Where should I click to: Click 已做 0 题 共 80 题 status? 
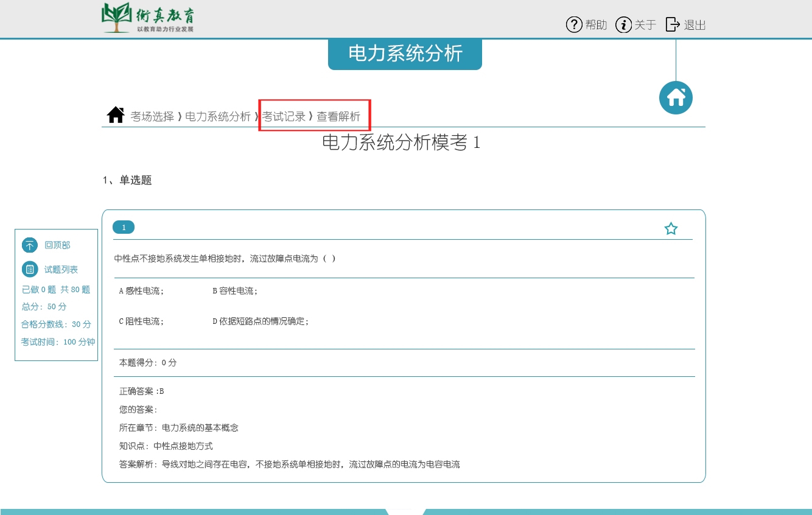pyautogui.click(x=56, y=290)
